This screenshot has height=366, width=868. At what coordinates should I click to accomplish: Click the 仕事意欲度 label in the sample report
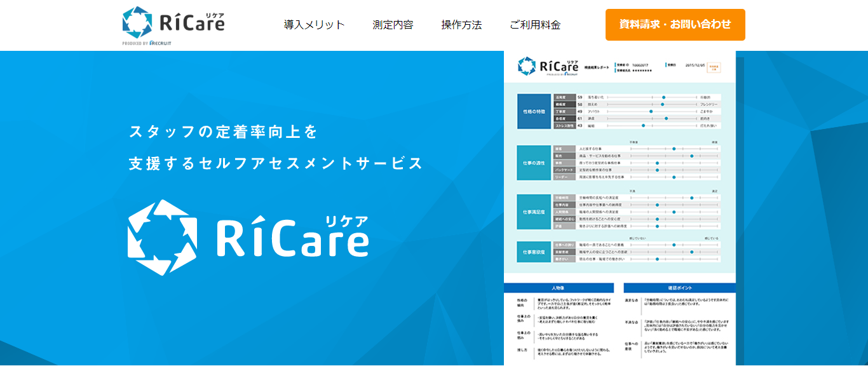click(x=534, y=252)
